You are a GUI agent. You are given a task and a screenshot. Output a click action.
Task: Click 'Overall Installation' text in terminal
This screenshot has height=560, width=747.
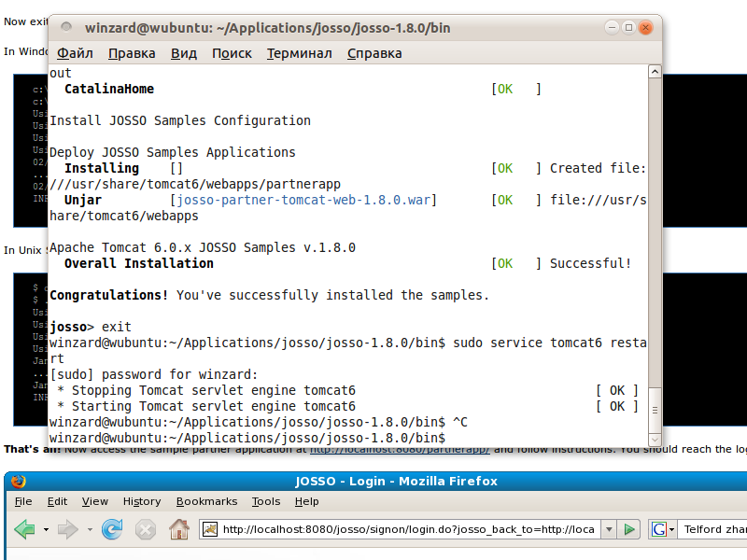point(138,263)
